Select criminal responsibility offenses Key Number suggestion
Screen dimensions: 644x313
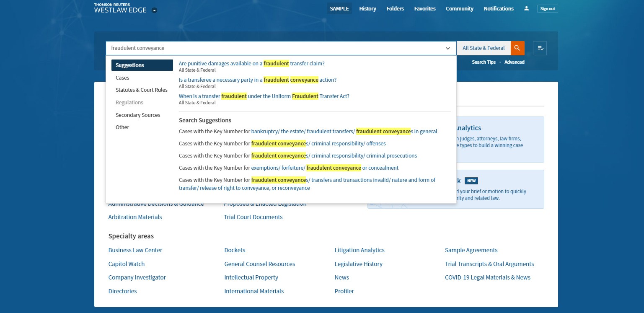pos(282,143)
